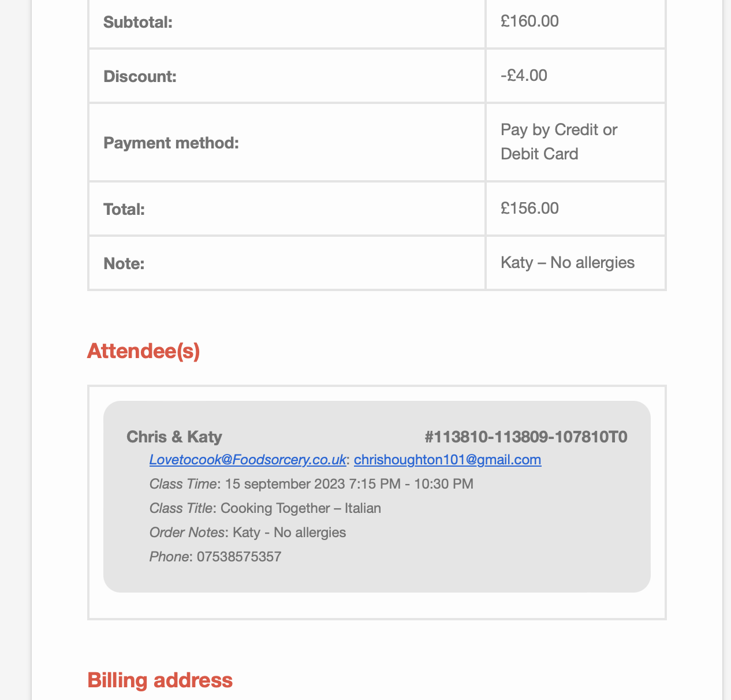Select the Chris & Katy attendee name

pyautogui.click(x=174, y=437)
